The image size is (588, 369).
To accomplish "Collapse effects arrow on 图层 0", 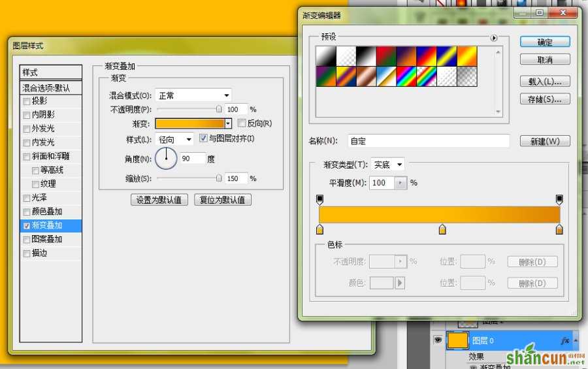I will coord(576,340).
